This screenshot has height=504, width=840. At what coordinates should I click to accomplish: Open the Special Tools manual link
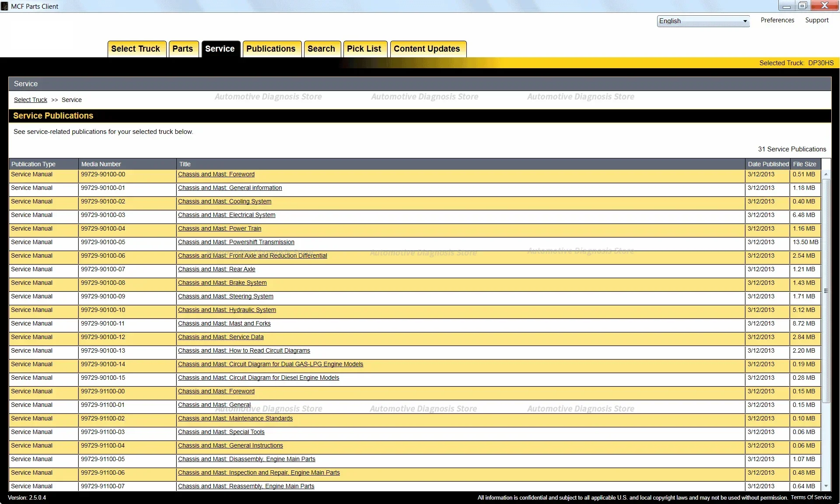[221, 432]
